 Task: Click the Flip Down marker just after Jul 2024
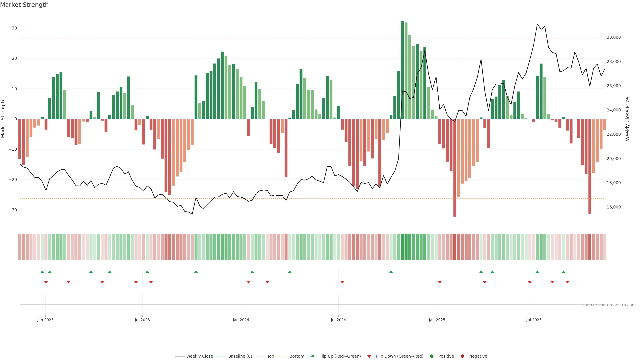point(342,282)
